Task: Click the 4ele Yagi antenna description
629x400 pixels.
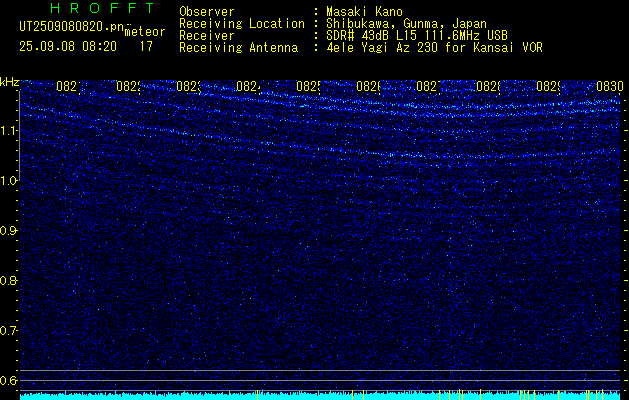Action: pyautogui.click(x=434, y=48)
